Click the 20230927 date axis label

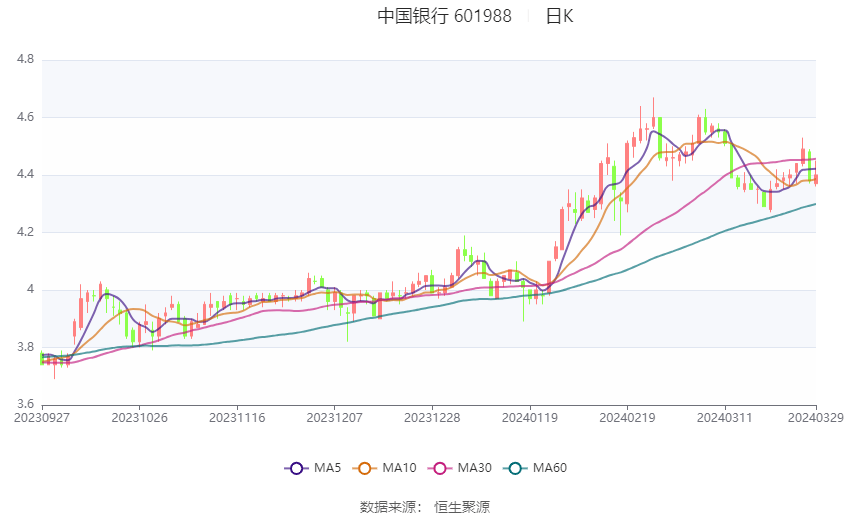(x=42, y=418)
